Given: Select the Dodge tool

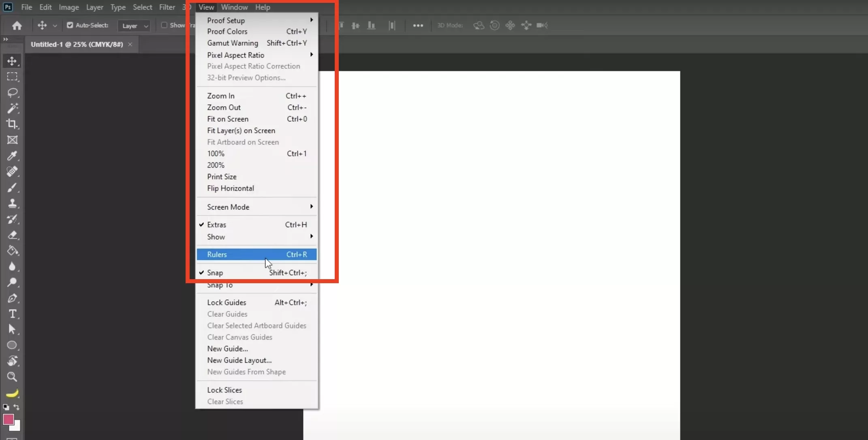Looking at the screenshot, I should (12, 282).
